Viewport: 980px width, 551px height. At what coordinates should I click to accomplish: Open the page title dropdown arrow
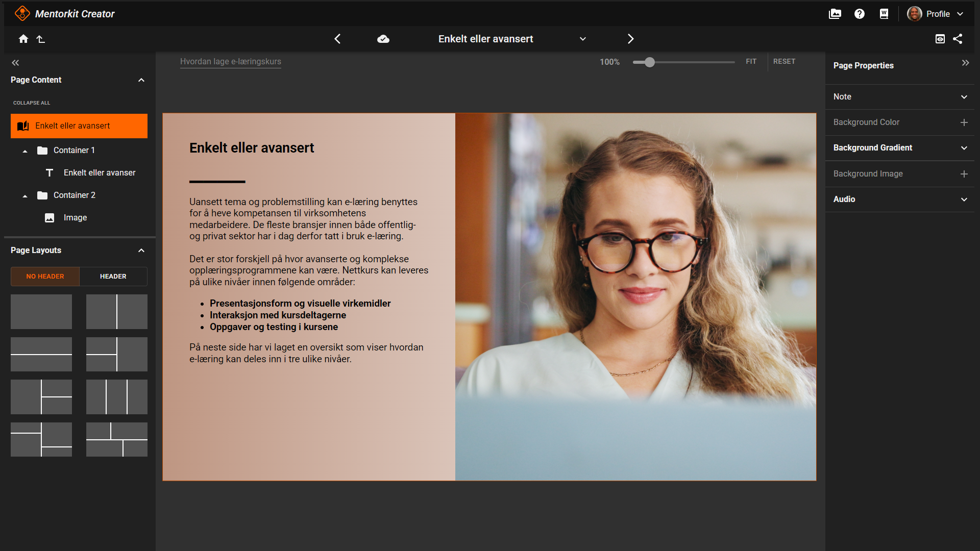tap(583, 39)
